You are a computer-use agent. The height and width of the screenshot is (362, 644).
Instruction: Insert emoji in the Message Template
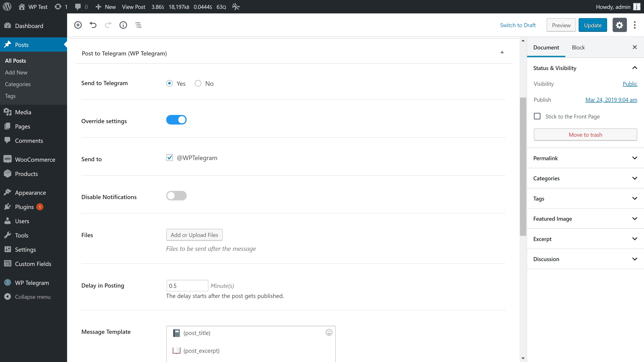(x=329, y=332)
